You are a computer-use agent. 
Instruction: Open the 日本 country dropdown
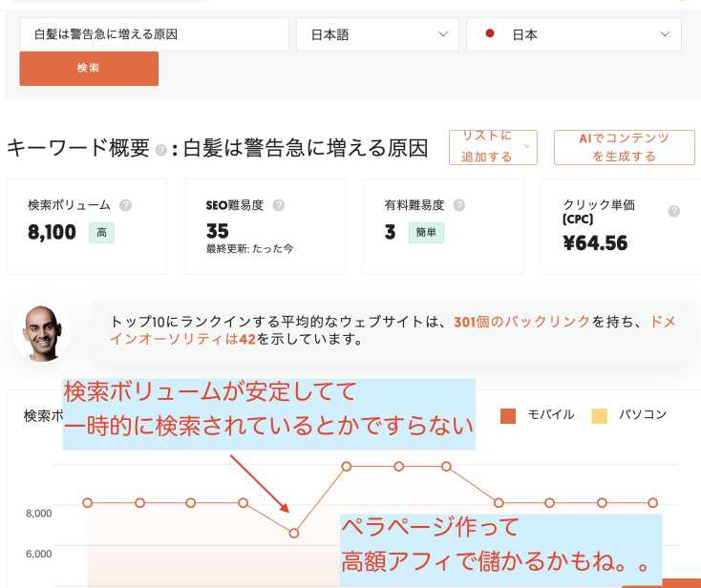tap(574, 34)
